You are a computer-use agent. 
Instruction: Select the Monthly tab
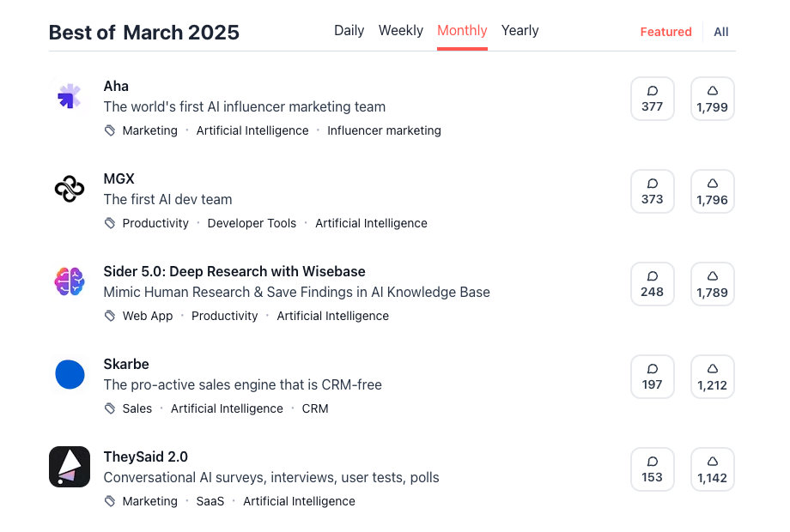tap(462, 31)
